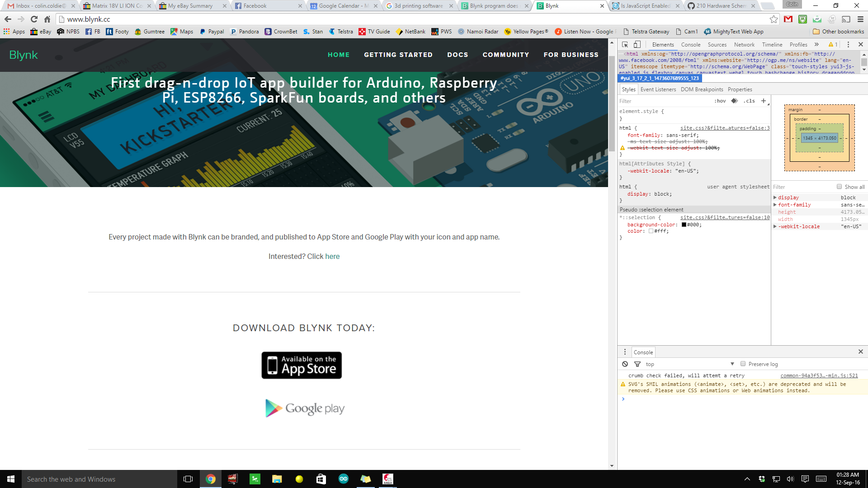Activate the inspect element picker icon
The image size is (868, 488).
(x=625, y=44)
